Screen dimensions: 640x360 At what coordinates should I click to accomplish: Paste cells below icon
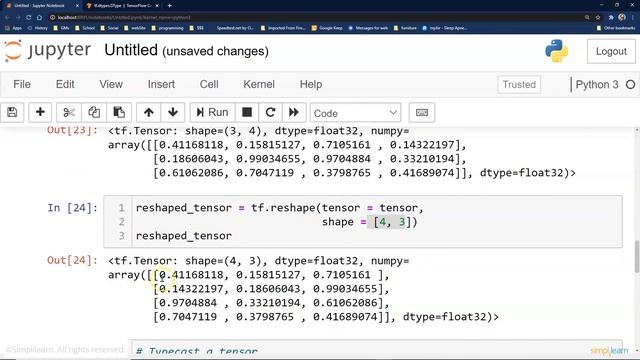pos(119,112)
